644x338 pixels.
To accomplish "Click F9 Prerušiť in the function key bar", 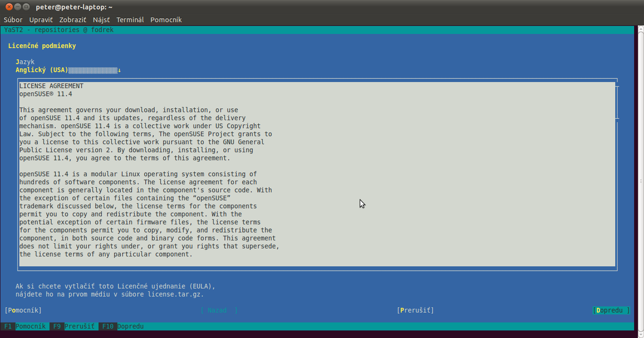I will coord(74,326).
